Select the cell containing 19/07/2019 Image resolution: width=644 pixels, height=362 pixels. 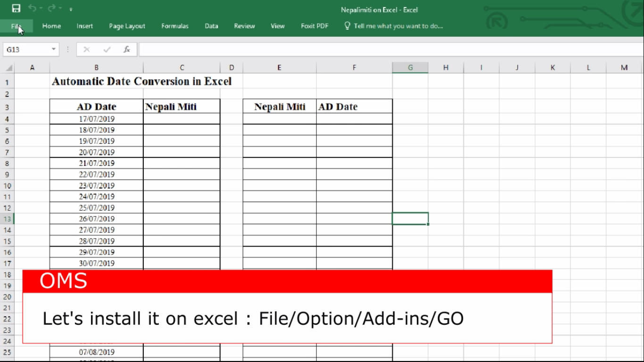tap(96, 141)
